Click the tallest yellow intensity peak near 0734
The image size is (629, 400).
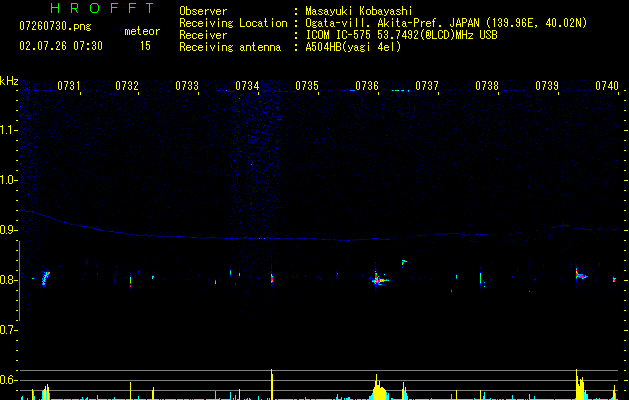click(x=272, y=384)
